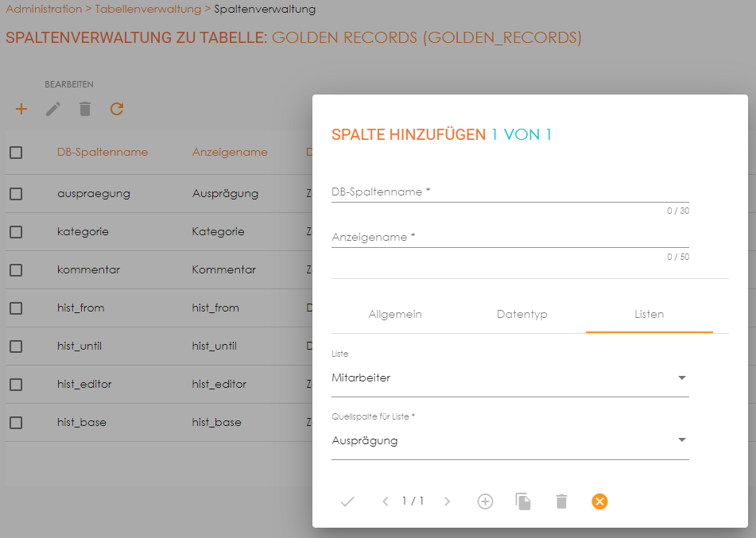Expand the Quellspalte für Liste dropdown
This screenshot has width=756, height=538.
point(510,441)
